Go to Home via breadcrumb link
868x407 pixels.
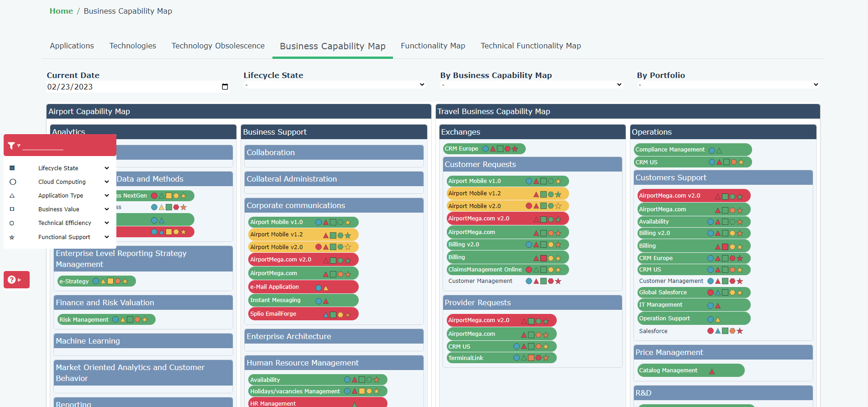pos(61,11)
